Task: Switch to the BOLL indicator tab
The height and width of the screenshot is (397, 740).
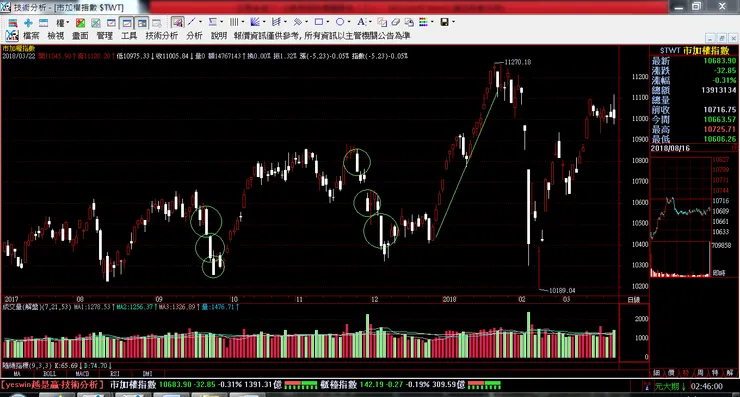Action: click(50, 373)
